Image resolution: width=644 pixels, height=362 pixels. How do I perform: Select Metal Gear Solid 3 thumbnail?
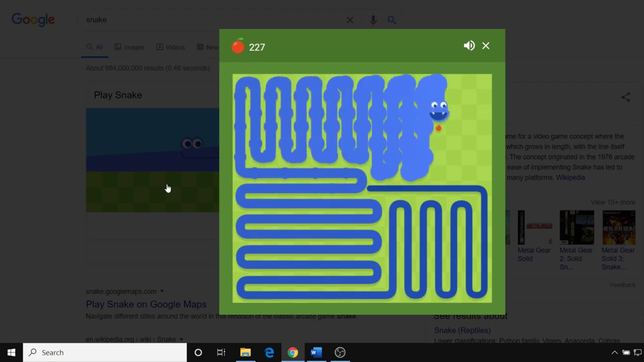(x=618, y=228)
